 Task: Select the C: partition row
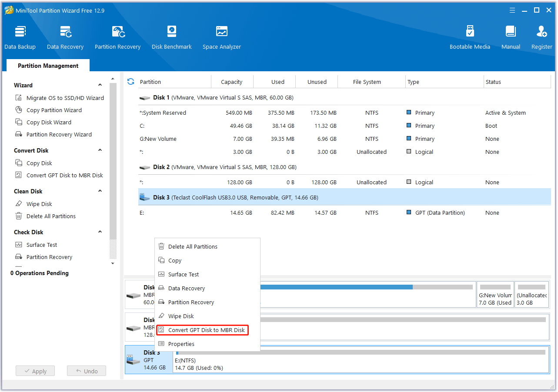pos(344,126)
